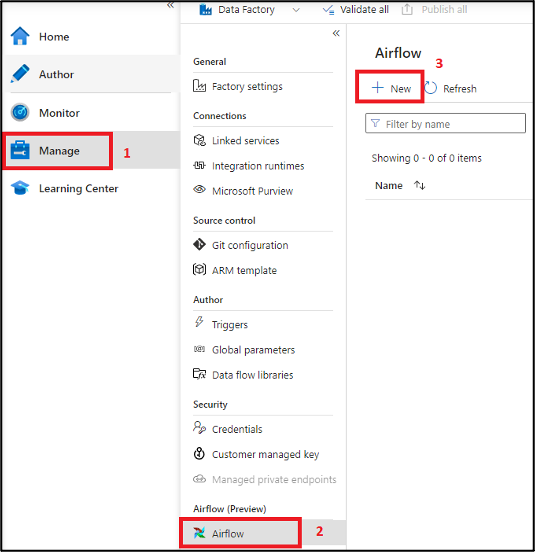Collapse the left navigation hub chevrons
The image size is (536, 552).
click(x=170, y=5)
